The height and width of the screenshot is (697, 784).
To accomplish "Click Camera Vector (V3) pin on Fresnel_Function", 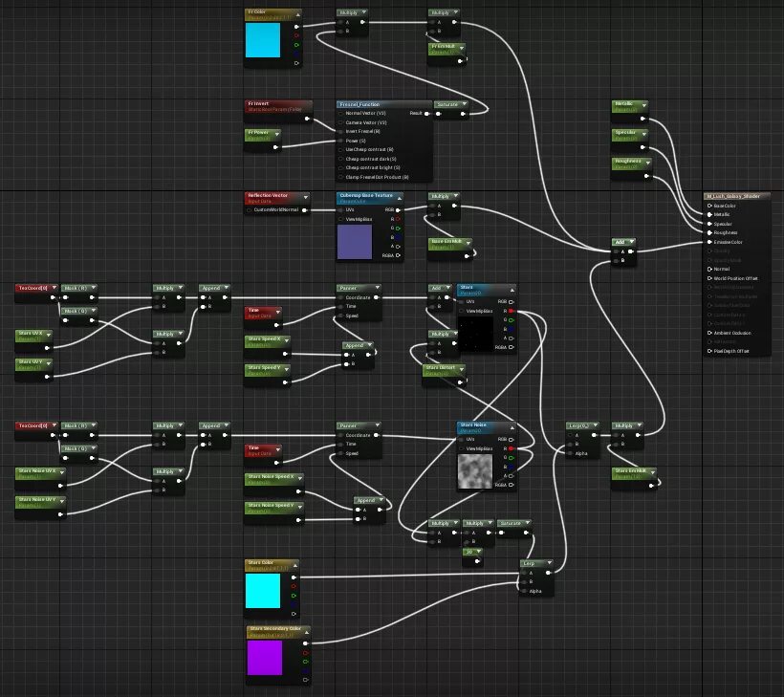I will 341,122.
